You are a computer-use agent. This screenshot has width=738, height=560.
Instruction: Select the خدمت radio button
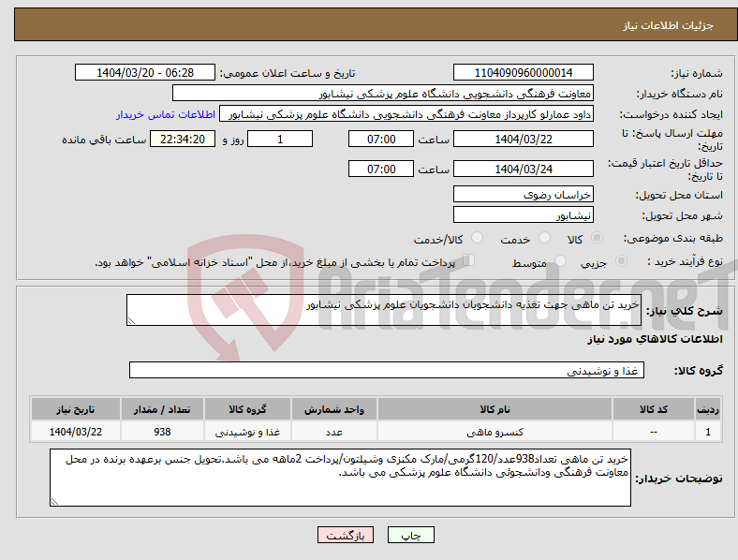coord(544,238)
